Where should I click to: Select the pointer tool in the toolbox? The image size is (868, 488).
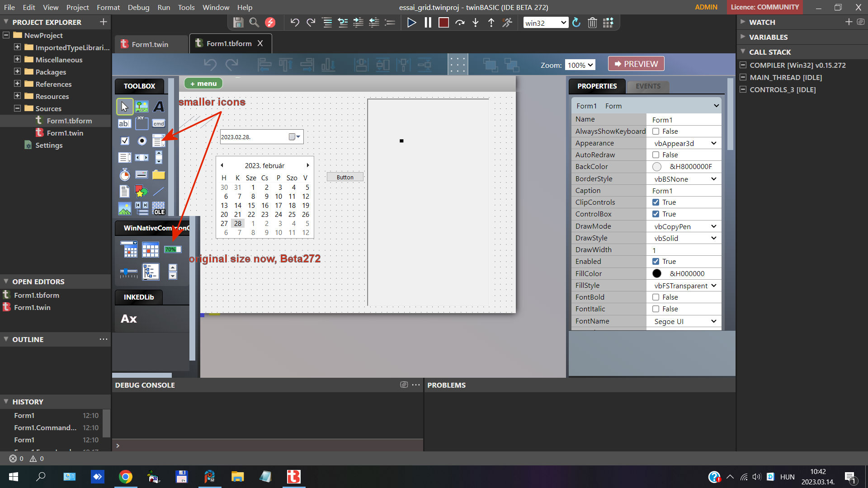point(125,107)
